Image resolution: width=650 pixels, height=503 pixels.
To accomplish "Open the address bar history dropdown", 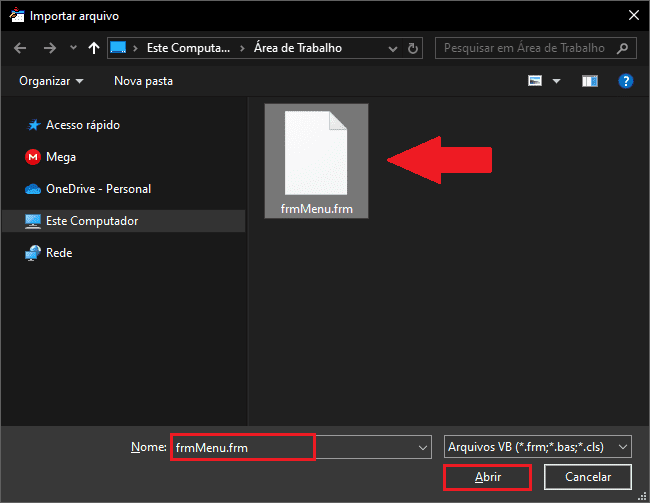I will tap(393, 47).
